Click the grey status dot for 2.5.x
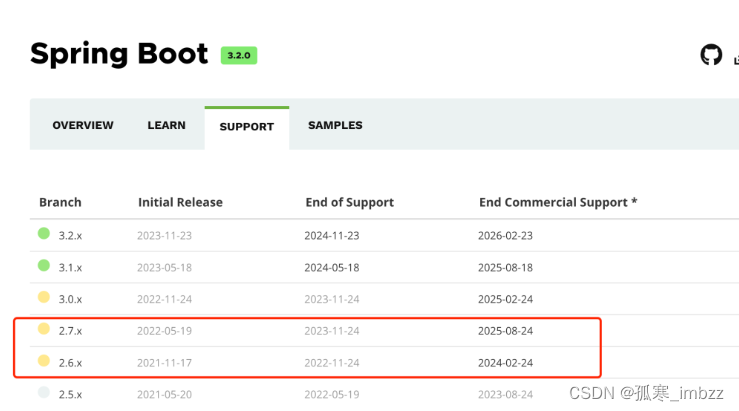Viewport: 739px width, 411px height. click(44, 392)
